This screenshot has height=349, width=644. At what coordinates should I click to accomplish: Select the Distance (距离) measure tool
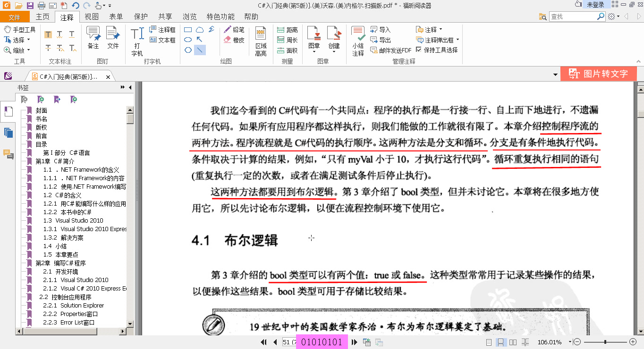click(288, 30)
